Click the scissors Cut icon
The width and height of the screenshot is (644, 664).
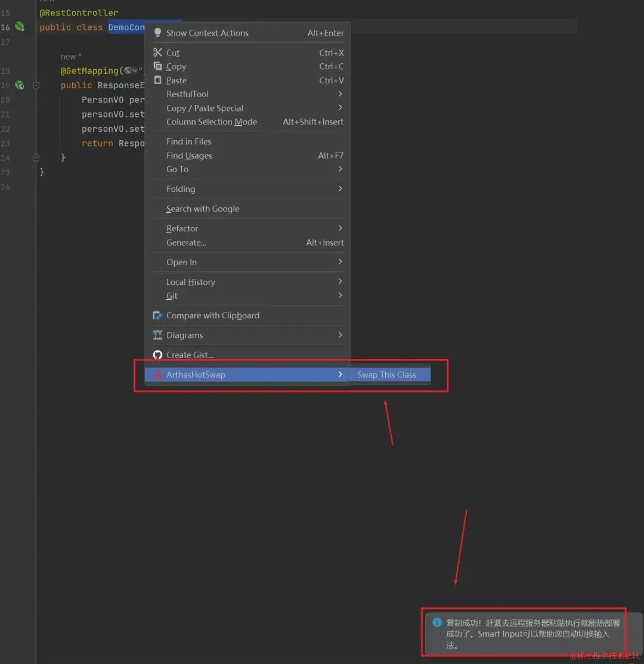click(x=157, y=52)
